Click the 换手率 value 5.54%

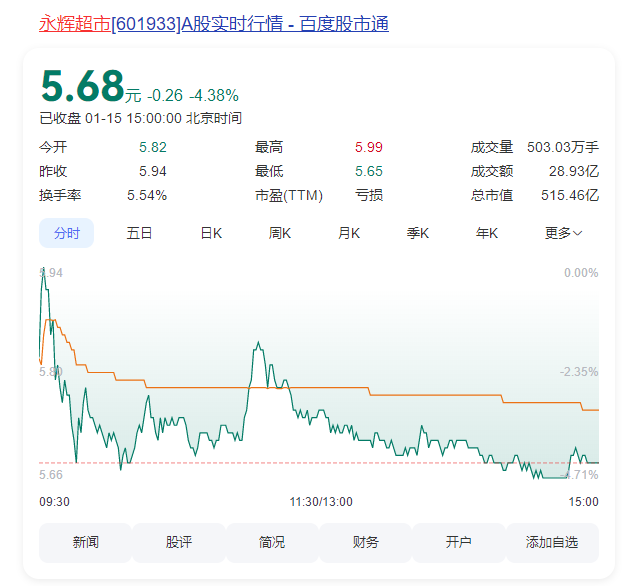[x=147, y=195]
